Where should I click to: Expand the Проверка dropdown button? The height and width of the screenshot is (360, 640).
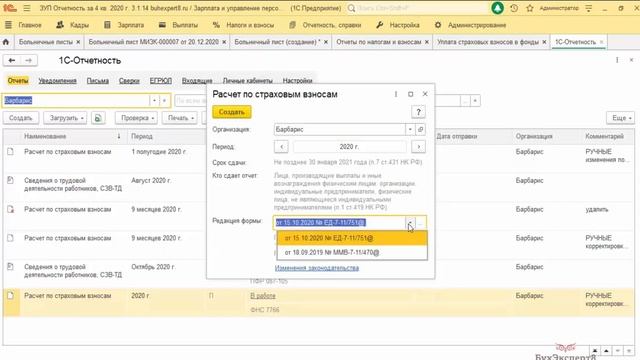point(138,118)
